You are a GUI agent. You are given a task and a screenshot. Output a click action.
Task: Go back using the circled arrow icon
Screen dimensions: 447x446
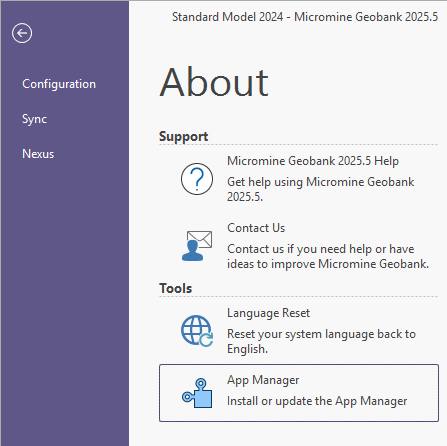click(22, 33)
